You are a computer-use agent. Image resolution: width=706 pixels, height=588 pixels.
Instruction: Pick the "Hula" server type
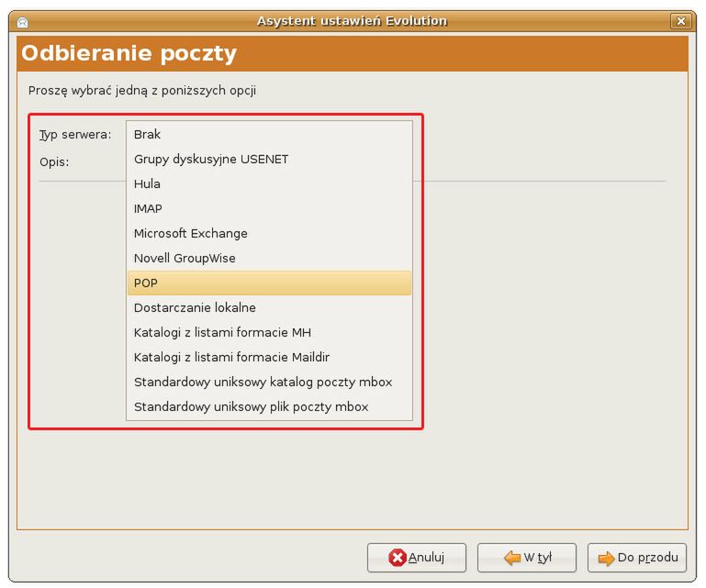[x=269, y=183]
